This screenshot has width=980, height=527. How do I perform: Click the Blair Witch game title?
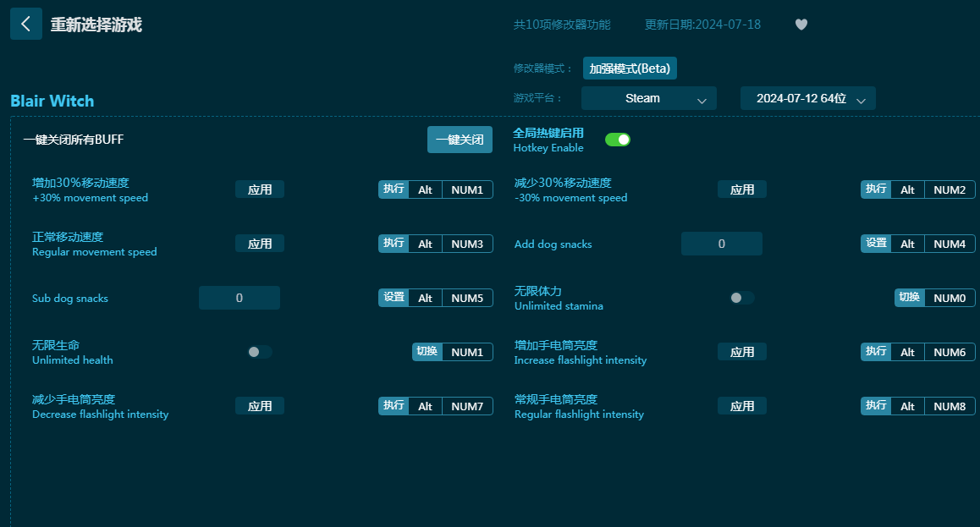[x=52, y=101]
